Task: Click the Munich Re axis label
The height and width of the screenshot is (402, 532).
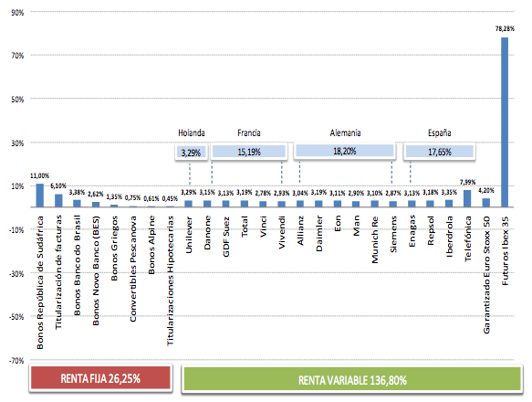Action: (375, 239)
